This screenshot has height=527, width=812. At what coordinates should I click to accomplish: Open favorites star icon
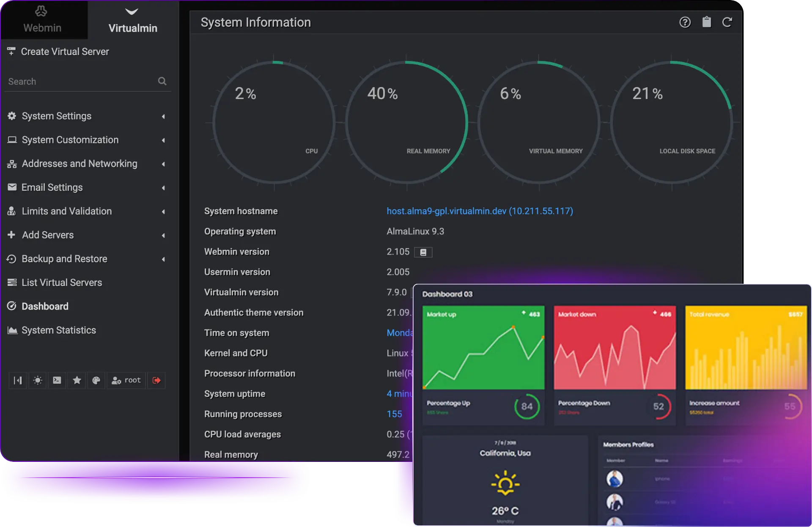[x=77, y=380]
